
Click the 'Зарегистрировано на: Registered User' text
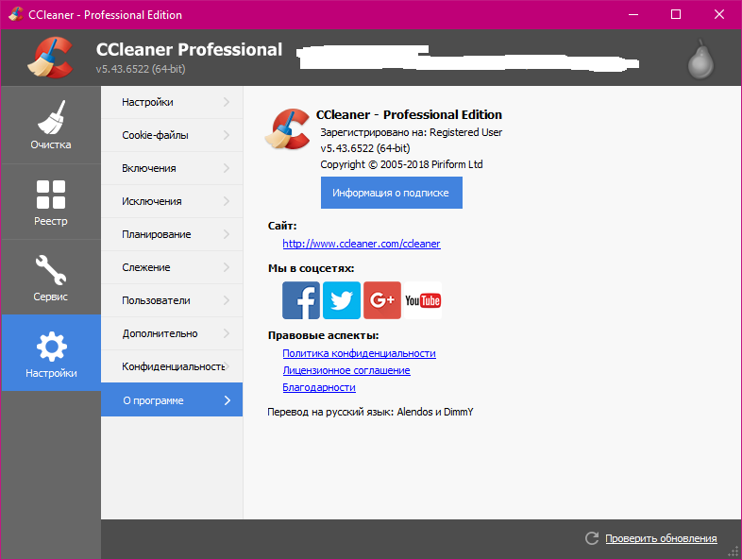412,132
